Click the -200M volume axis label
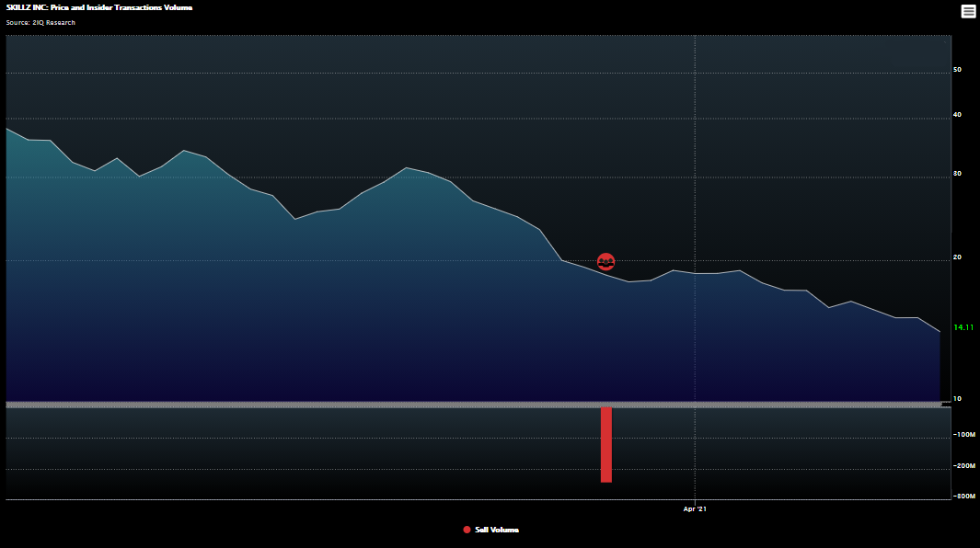Viewport: 980px width, 548px height. click(x=963, y=466)
